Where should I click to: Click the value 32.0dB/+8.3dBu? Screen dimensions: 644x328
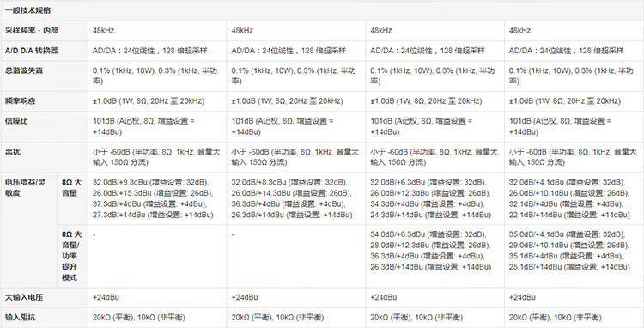[x=258, y=182]
